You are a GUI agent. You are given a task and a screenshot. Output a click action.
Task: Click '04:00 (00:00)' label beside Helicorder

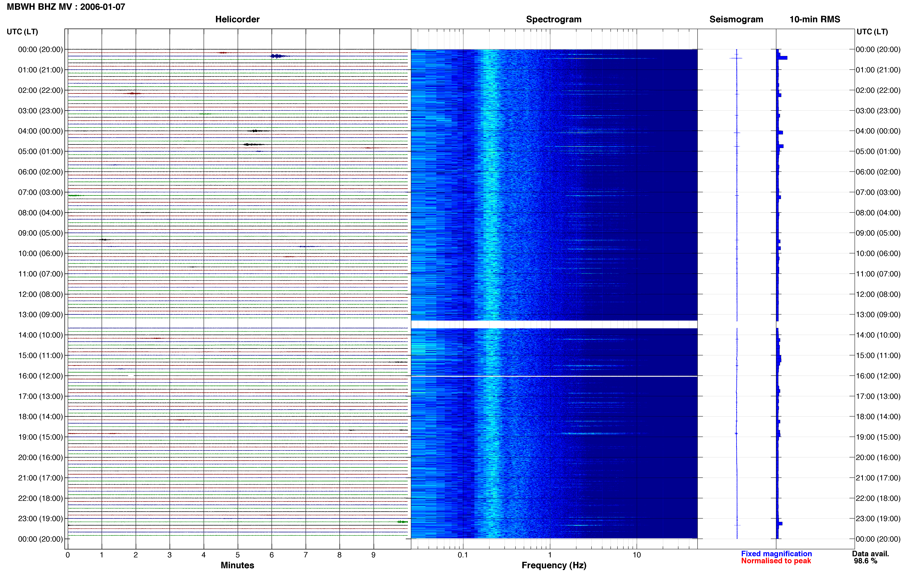(40, 131)
